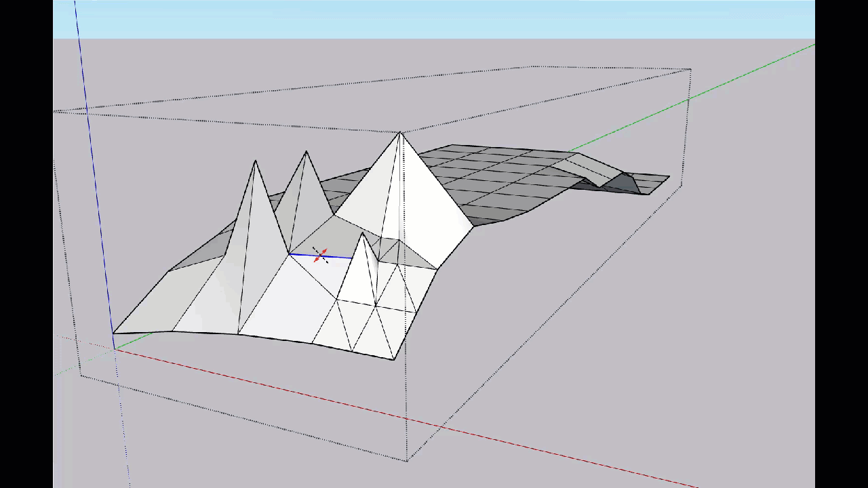
Task: Click the green axis line
Action: tap(746, 75)
